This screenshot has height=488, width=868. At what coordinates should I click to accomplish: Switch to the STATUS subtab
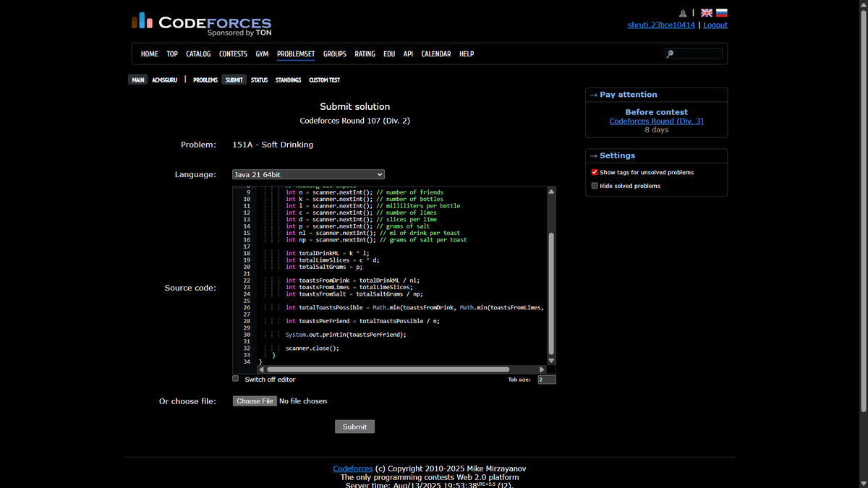click(259, 80)
